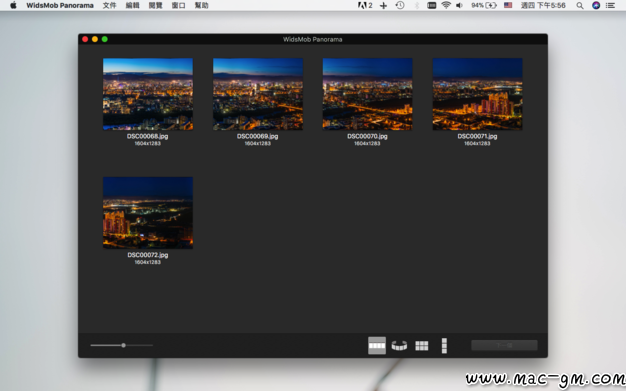The width and height of the screenshot is (626, 391).
Task: Open the 文件 menu
Action: pos(109,6)
